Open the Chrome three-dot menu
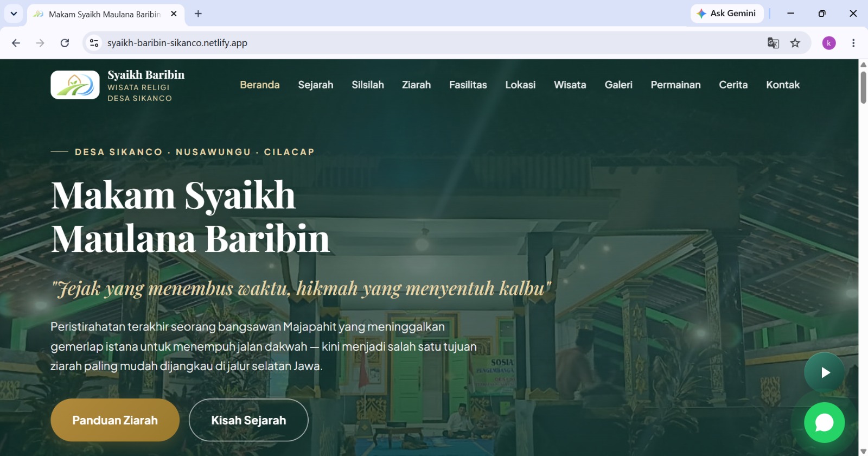Screen dimensions: 868x456 click(x=853, y=43)
